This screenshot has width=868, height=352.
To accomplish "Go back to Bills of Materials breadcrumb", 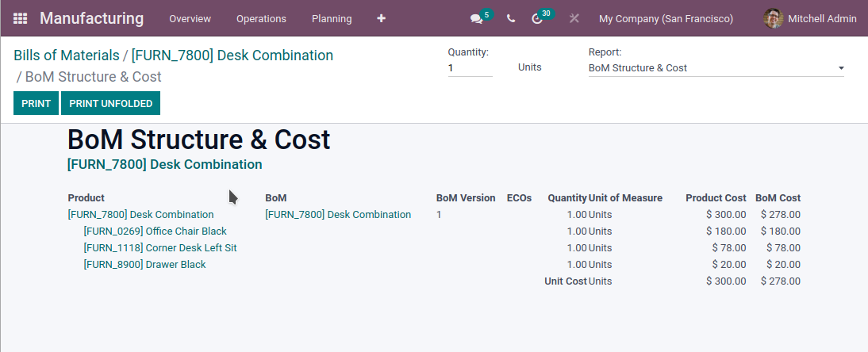I will pyautogui.click(x=67, y=55).
